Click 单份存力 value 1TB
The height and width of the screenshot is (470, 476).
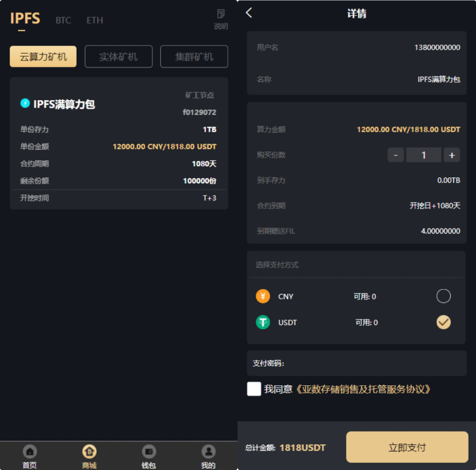click(x=209, y=129)
